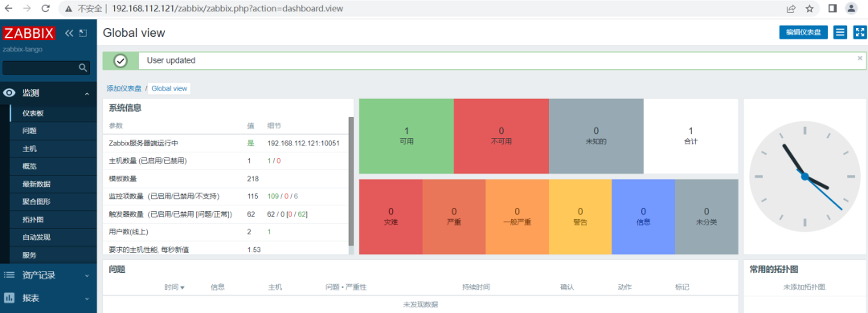Enter kiosk fullscreen mode via arrows icon
Viewport: 868px width, 313px height.
tap(859, 32)
